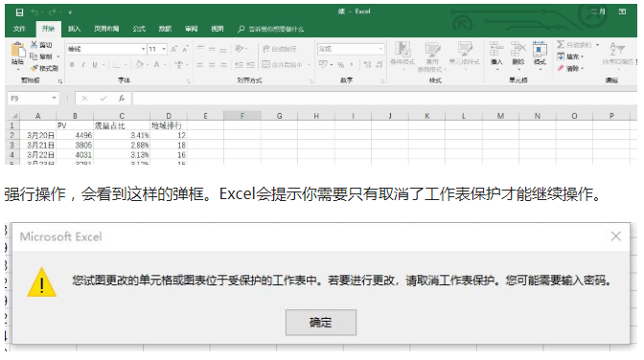Switch to the Data (数据) tab
The width and height of the screenshot is (644, 360).
tap(165, 29)
